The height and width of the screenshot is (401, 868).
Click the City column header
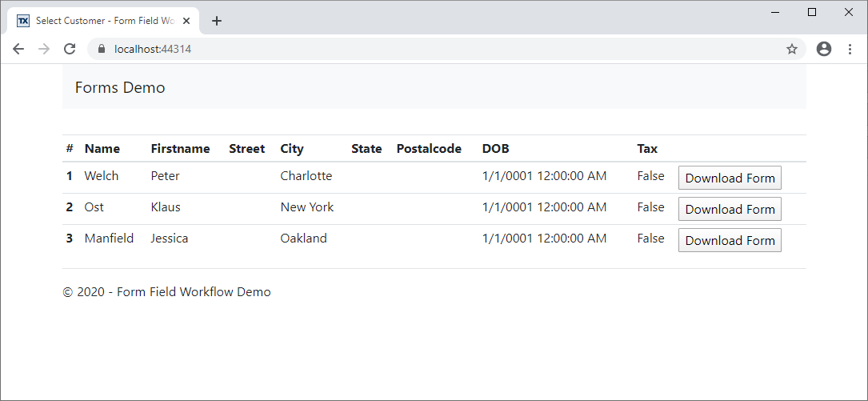(x=292, y=148)
